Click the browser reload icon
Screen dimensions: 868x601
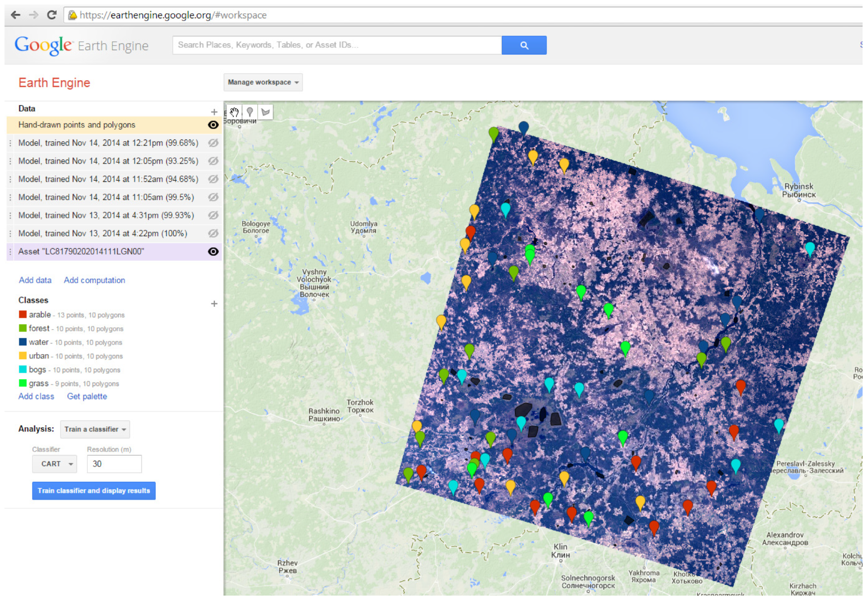52,15
